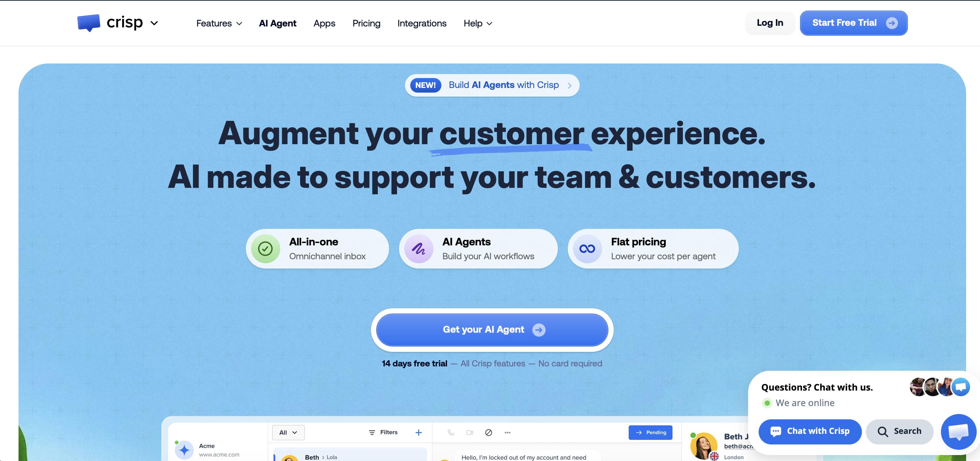Screen dimensions: 980x461
Task: Expand the Help dropdown menu
Action: (x=478, y=23)
